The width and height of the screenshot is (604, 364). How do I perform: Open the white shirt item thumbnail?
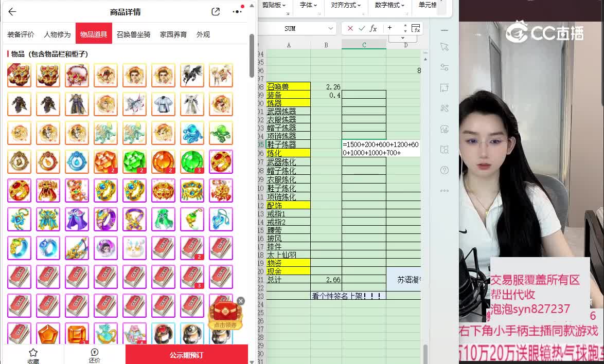click(163, 104)
